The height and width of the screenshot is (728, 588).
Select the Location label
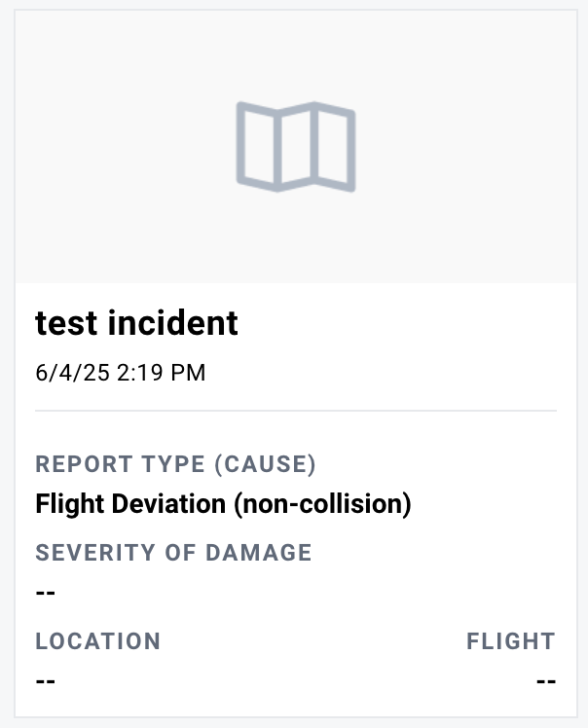tap(98, 641)
